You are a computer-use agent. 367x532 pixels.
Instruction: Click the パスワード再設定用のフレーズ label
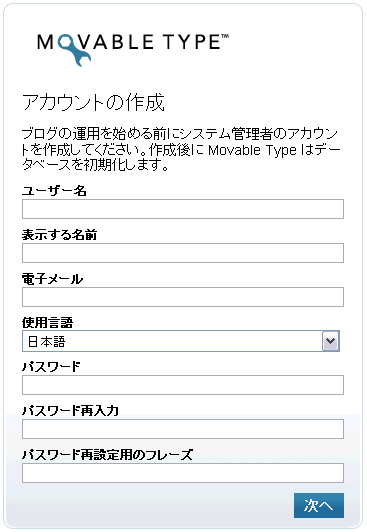tap(108, 455)
